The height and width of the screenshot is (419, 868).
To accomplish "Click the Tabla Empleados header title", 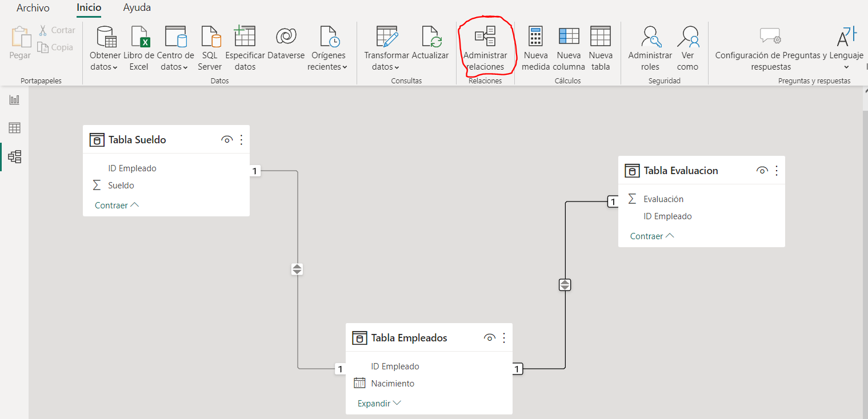I will pos(409,338).
